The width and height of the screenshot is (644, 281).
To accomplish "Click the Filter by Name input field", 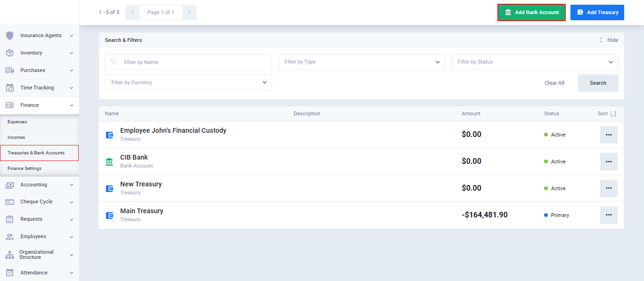I will (x=188, y=62).
